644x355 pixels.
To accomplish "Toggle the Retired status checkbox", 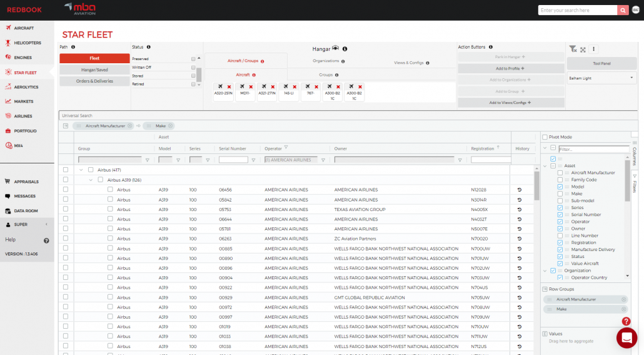I will tap(193, 84).
